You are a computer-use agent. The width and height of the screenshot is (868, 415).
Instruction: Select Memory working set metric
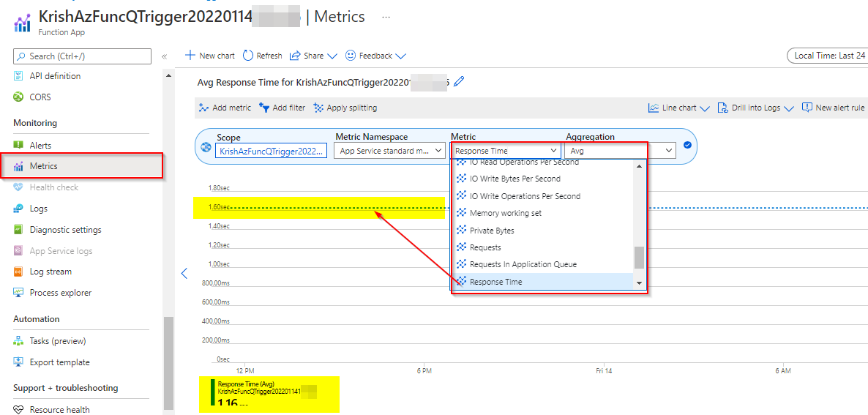(542, 213)
